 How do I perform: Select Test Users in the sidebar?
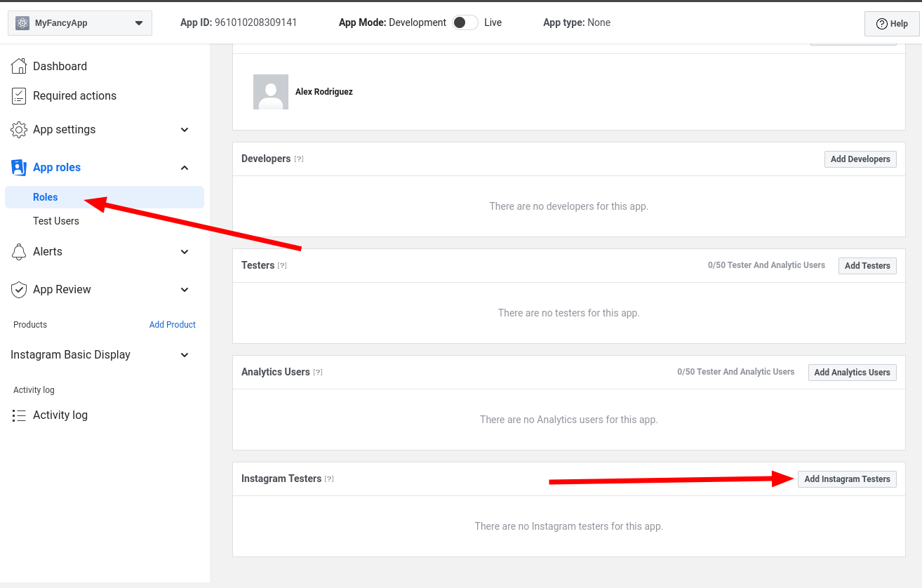(56, 221)
